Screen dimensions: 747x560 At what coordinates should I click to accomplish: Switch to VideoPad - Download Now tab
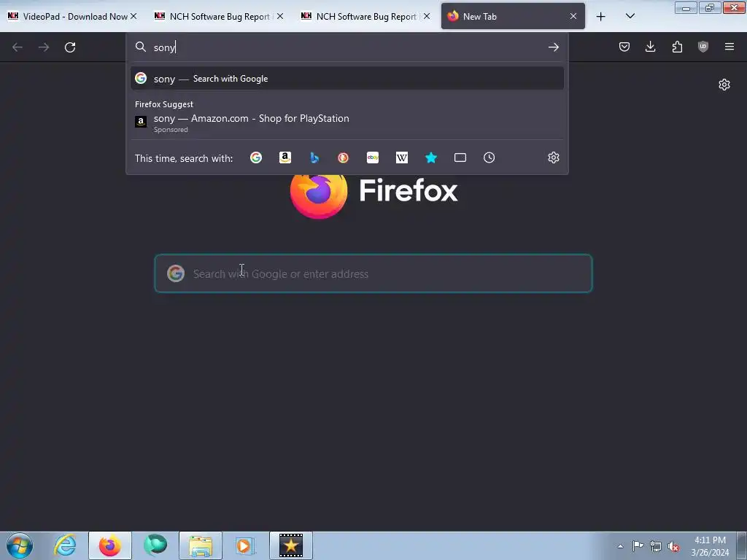click(x=73, y=16)
